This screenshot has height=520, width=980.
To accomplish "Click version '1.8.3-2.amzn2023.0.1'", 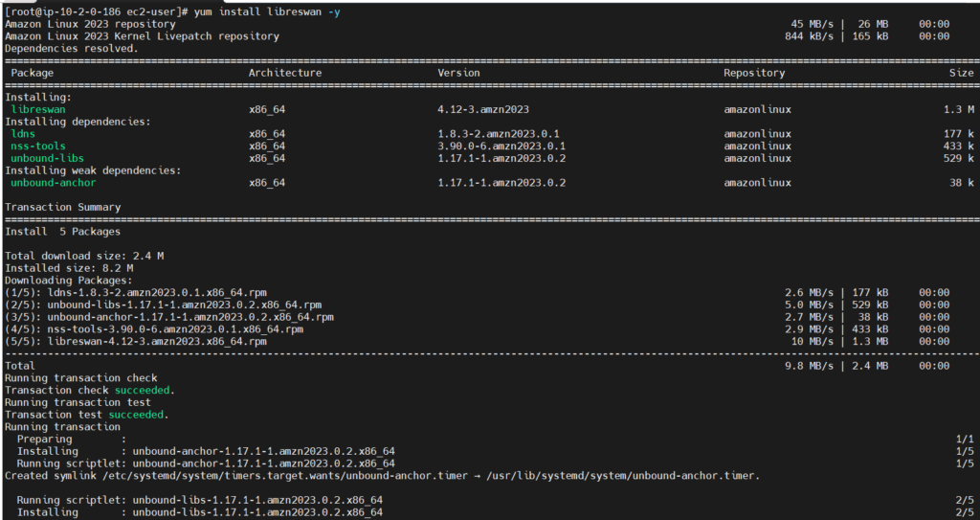I will [x=498, y=134].
